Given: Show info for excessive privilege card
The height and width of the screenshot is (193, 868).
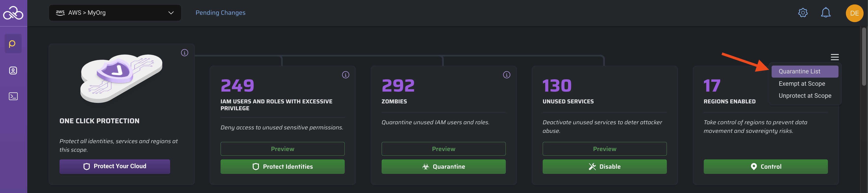Looking at the screenshot, I should 345,75.
